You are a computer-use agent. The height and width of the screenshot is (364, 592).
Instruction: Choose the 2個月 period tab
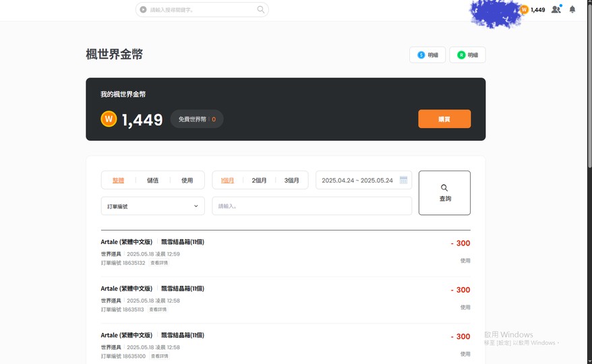point(259,181)
